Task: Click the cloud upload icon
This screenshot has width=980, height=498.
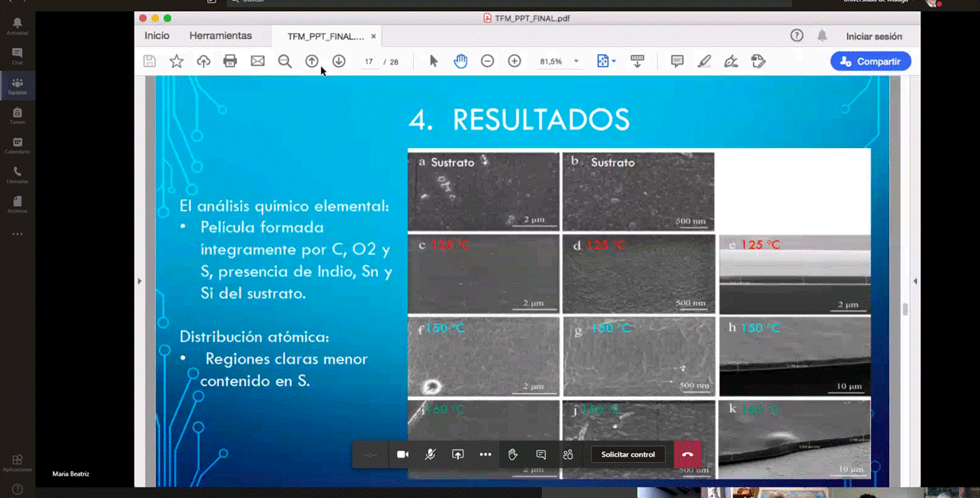Action: click(204, 61)
